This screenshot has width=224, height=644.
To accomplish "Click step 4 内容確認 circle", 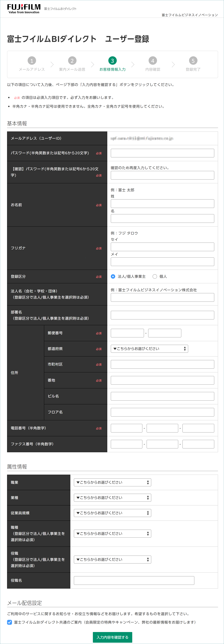I will pyautogui.click(x=153, y=61).
